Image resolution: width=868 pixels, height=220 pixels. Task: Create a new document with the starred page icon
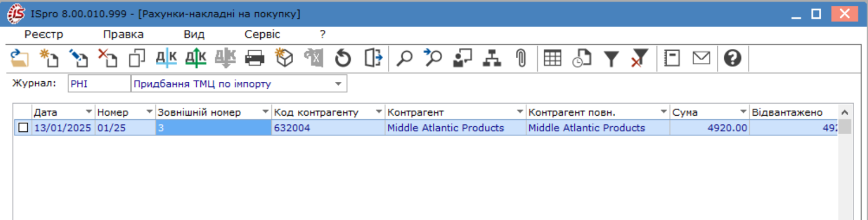[49, 58]
